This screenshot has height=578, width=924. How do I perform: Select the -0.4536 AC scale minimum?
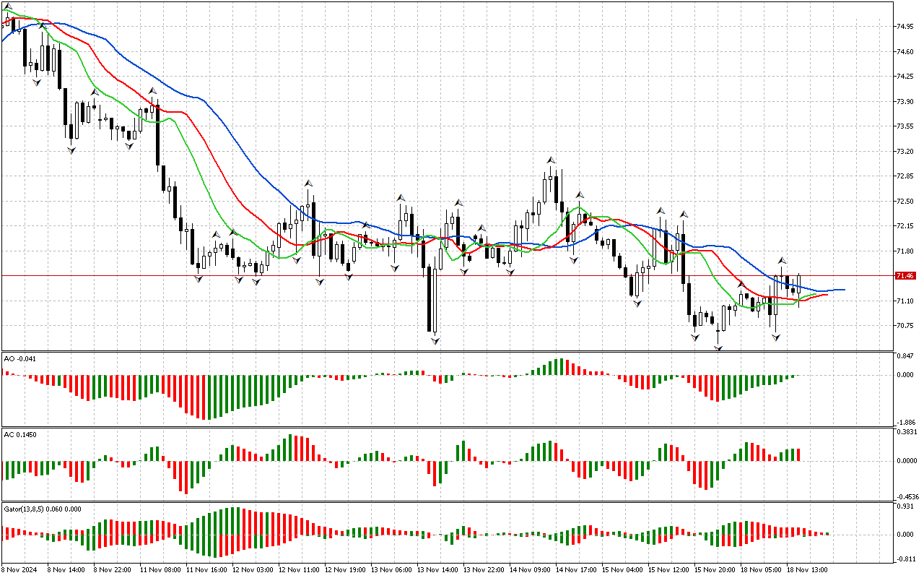click(x=907, y=497)
